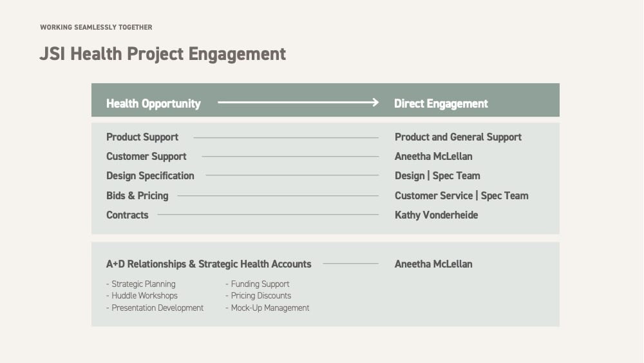Click the white arrow in header bar

pos(298,103)
